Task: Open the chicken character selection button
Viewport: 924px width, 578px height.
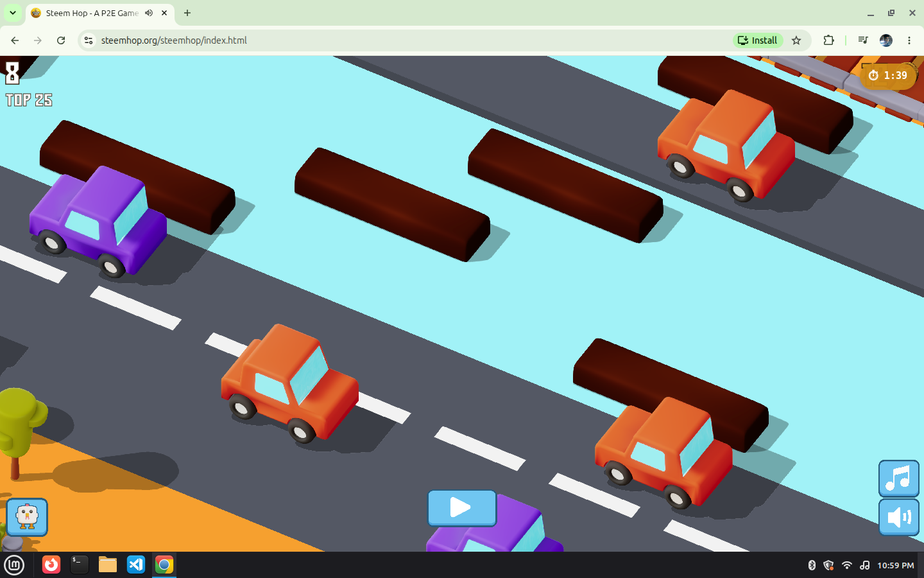Action: point(27,517)
